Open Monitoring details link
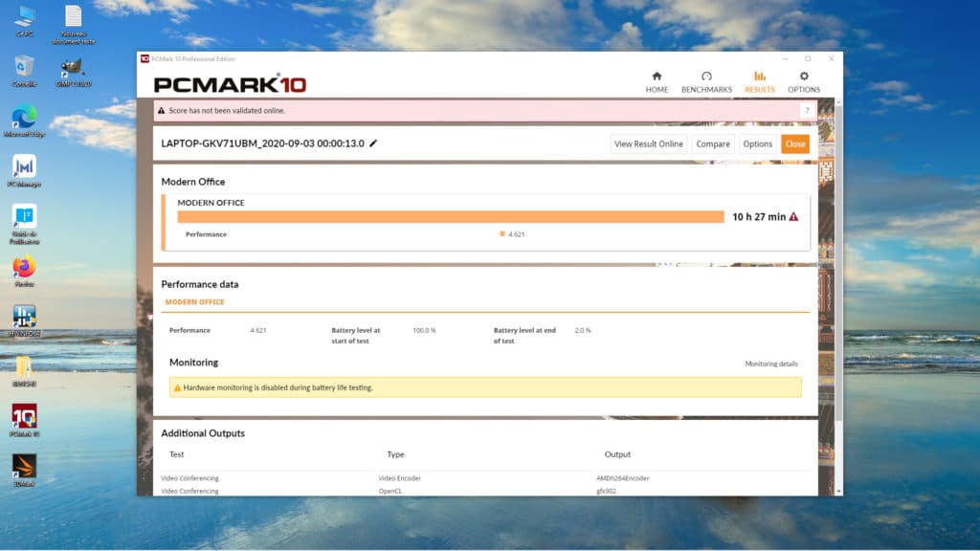This screenshot has width=980, height=551. (770, 364)
